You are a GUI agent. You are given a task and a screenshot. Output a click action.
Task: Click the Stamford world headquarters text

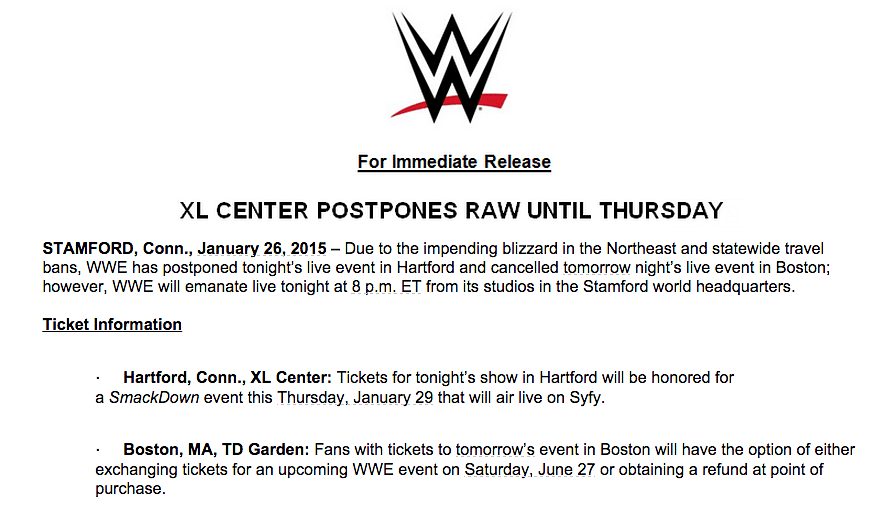coord(687,287)
